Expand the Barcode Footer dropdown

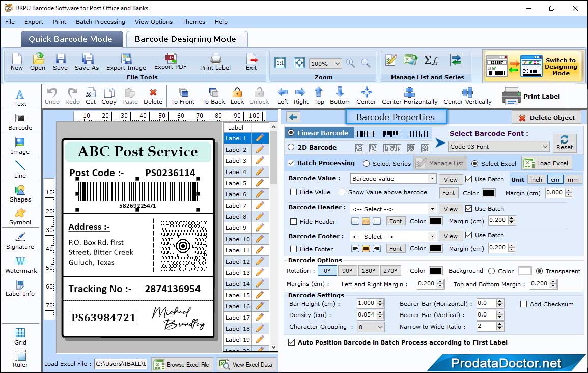[x=432, y=236]
